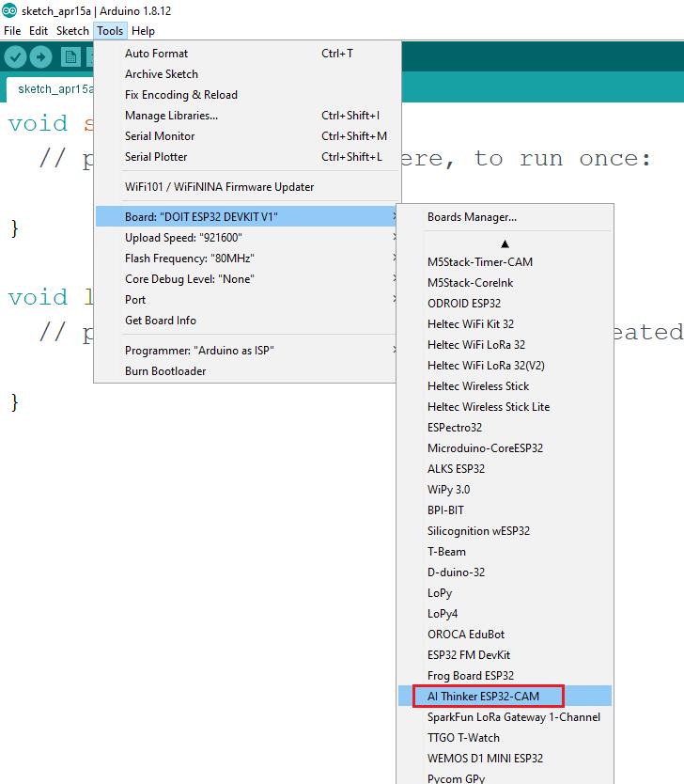684x784 pixels.
Task: Close the Tools menu from menu bar
Action: pos(110,31)
